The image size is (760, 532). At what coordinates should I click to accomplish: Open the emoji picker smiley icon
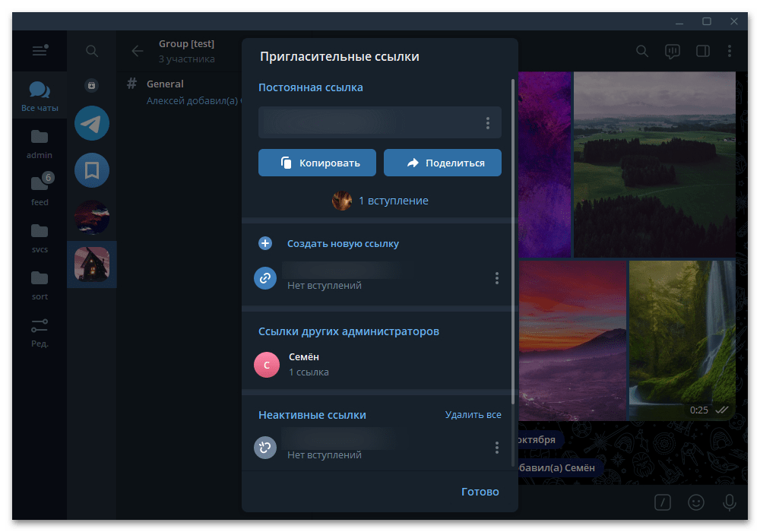click(x=696, y=502)
